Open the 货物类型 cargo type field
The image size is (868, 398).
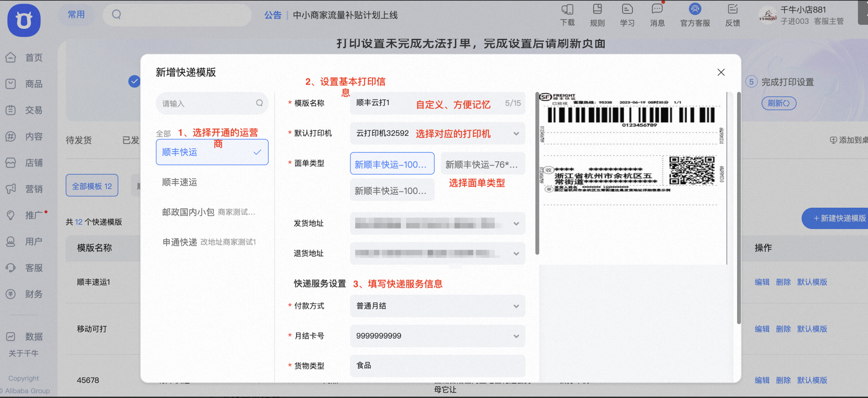[x=437, y=366]
